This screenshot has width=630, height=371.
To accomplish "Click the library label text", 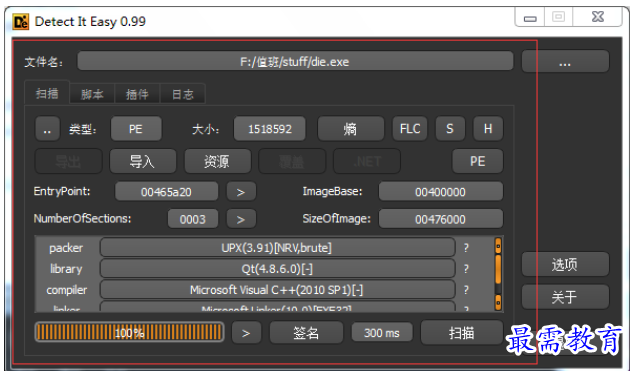I will (66, 269).
